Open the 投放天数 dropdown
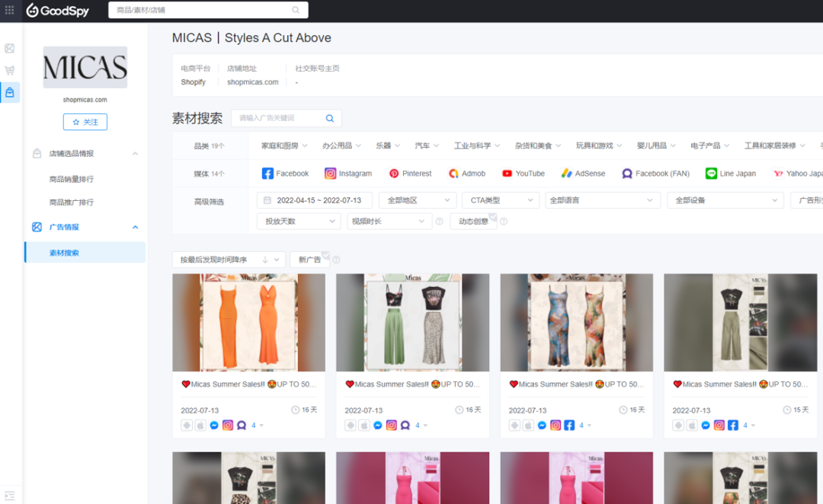Image resolution: width=823 pixels, height=504 pixels. tap(299, 222)
